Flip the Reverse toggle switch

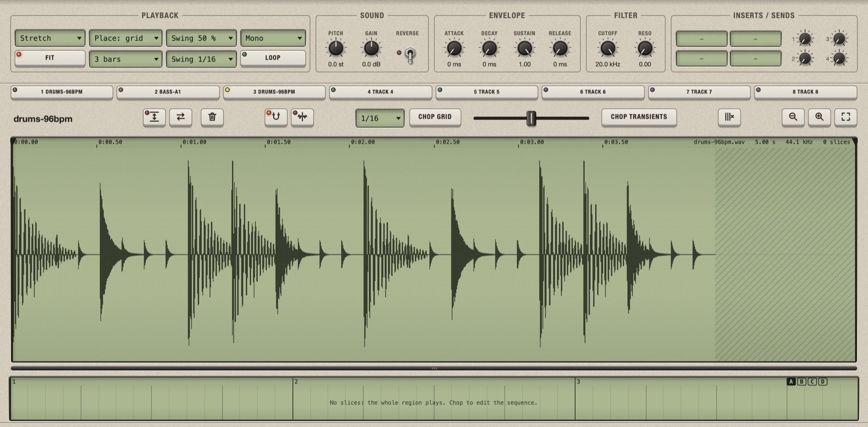pos(410,54)
